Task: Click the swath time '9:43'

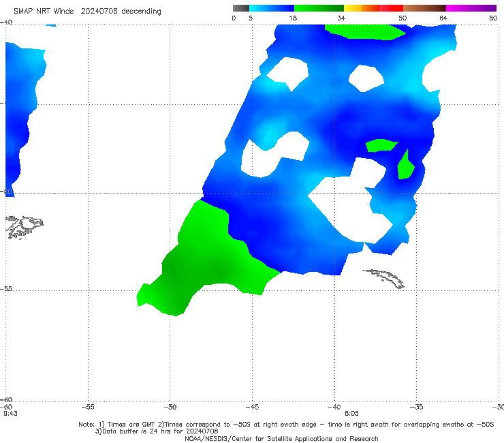Action: [x=11, y=414]
